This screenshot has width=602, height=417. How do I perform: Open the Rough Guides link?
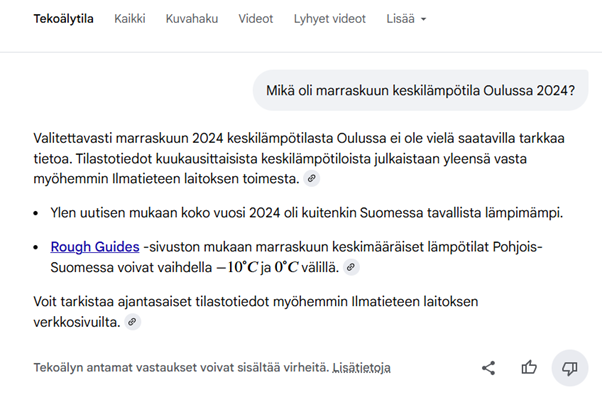pos(94,246)
